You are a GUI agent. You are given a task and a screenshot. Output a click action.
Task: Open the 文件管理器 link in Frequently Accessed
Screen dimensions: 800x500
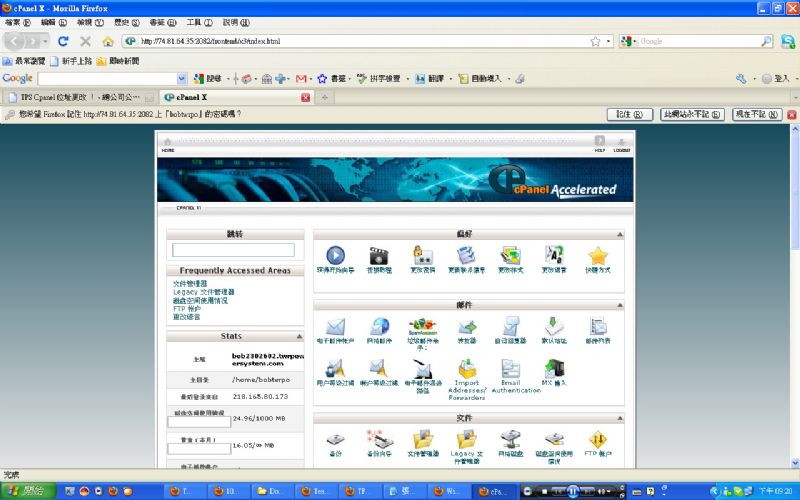190,284
